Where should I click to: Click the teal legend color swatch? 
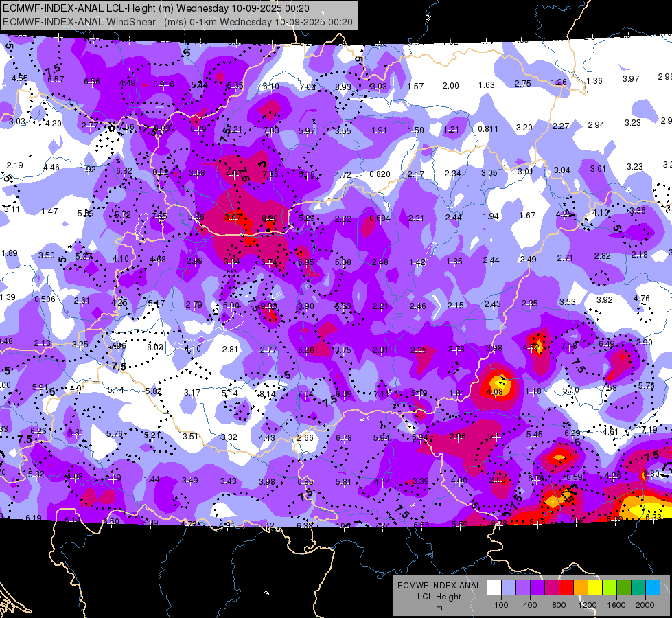[638, 588]
